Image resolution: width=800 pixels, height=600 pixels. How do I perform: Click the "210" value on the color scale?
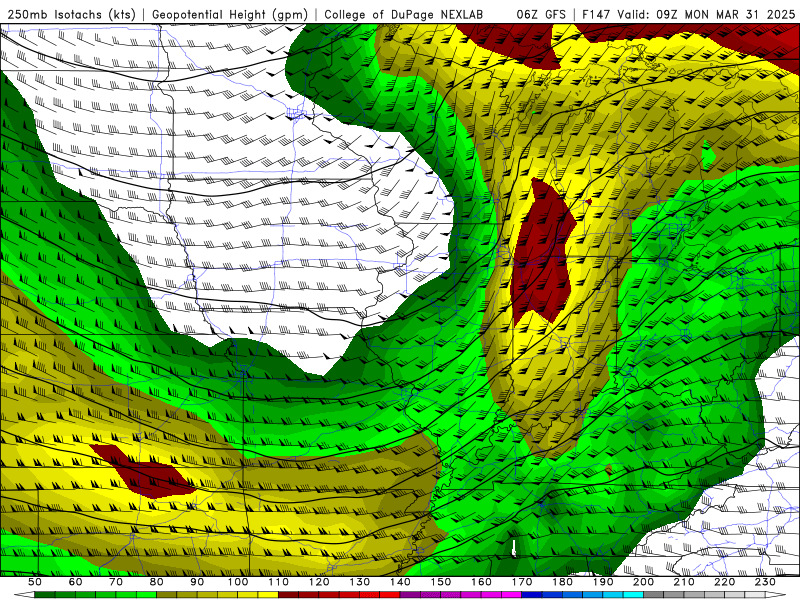point(684,582)
